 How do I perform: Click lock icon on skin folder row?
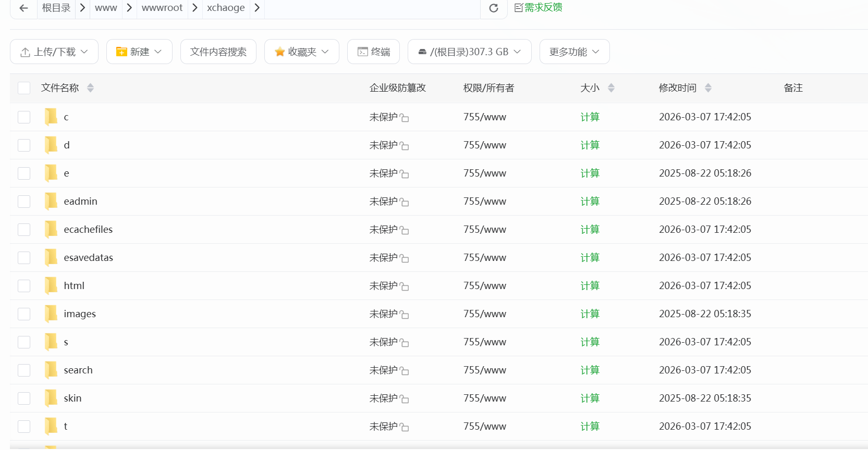click(x=404, y=399)
